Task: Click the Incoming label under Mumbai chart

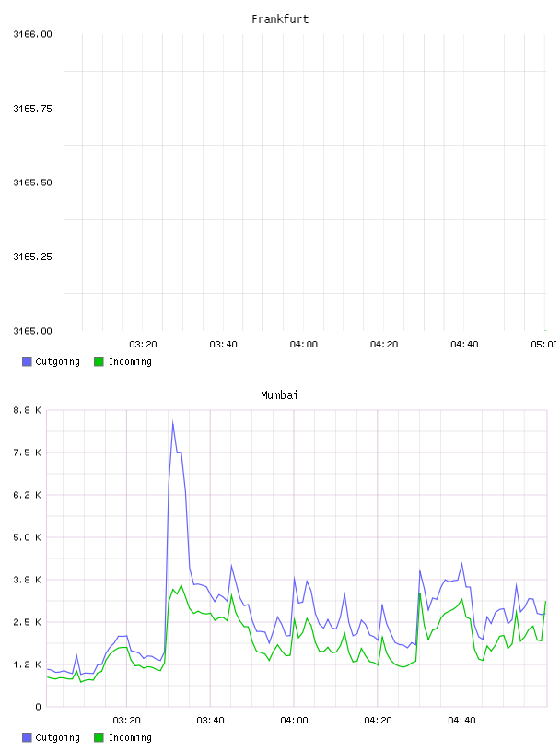Action: pyautogui.click(x=130, y=738)
